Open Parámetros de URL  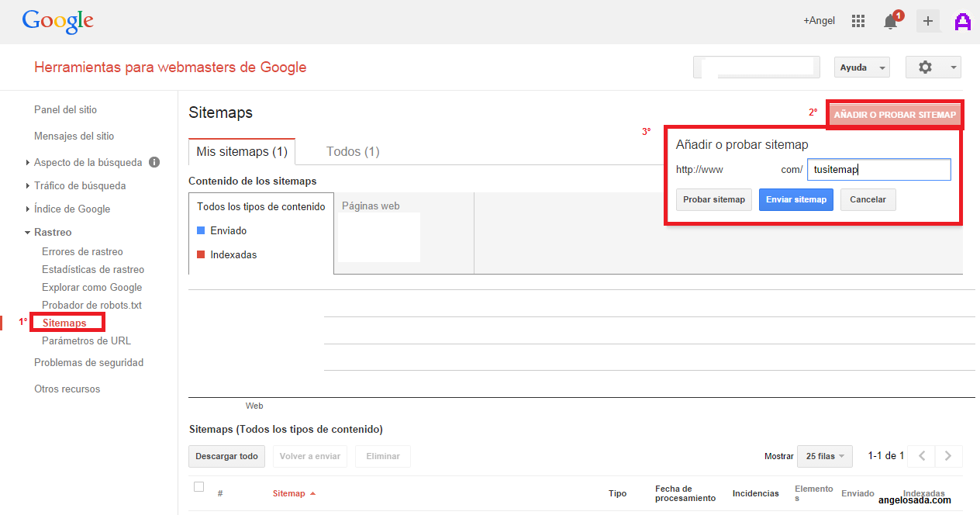point(86,340)
